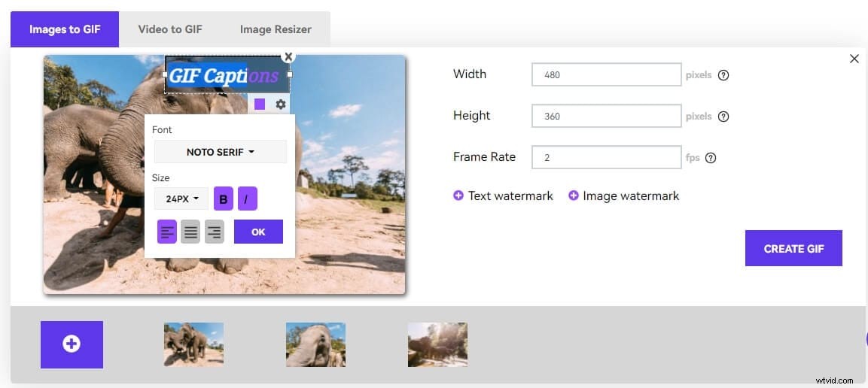Close the editor panel with X
The image size is (868, 388).
point(854,59)
